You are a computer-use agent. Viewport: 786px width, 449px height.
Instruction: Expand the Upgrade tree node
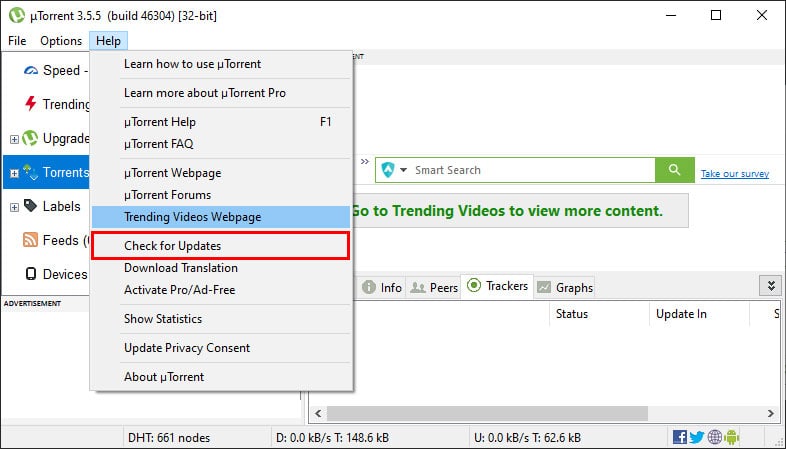click(15, 139)
